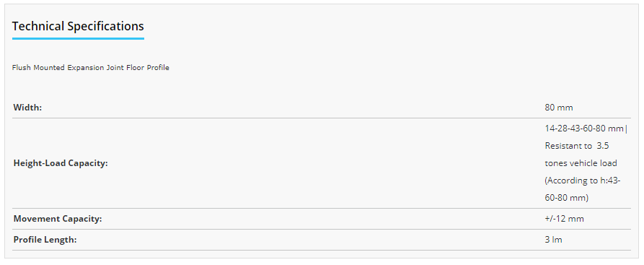Click the 80 mm width value
The width and height of the screenshot is (644, 265).
[559, 108]
